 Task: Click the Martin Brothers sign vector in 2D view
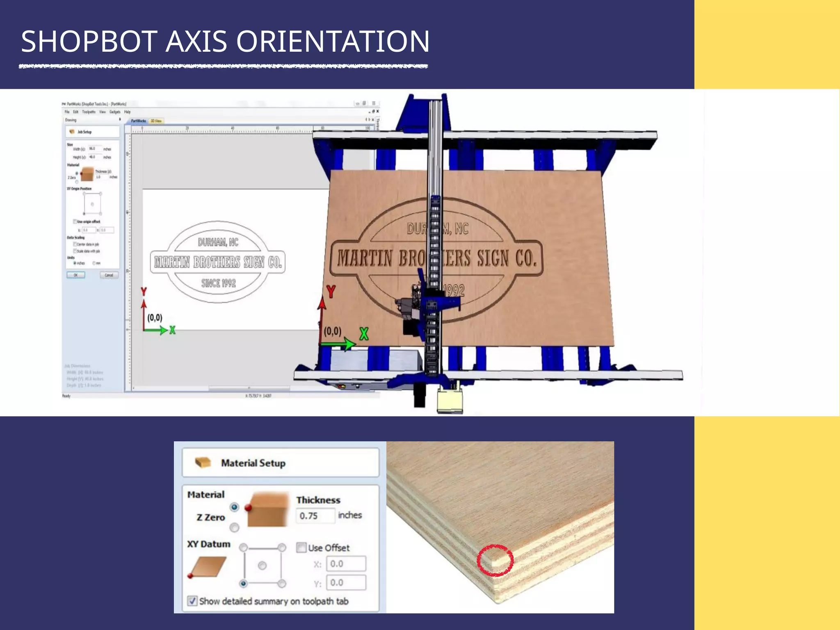218,262
